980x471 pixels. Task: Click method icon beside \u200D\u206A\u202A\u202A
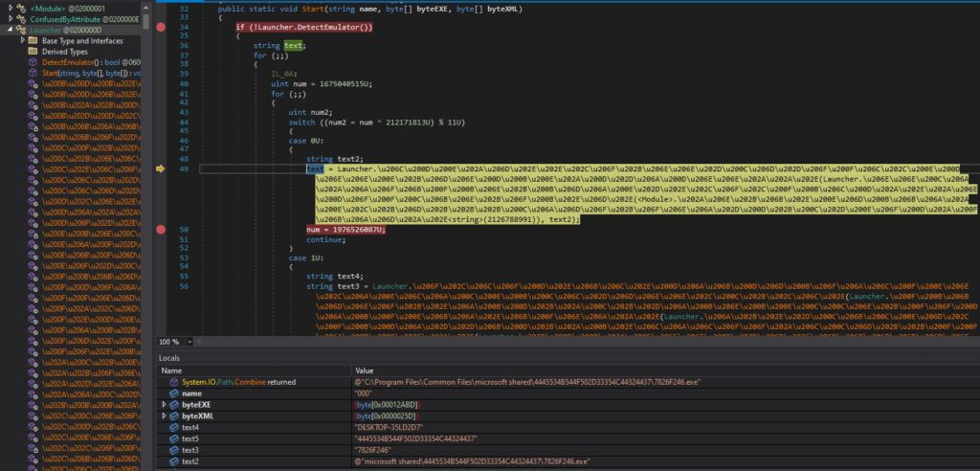click(x=33, y=213)
